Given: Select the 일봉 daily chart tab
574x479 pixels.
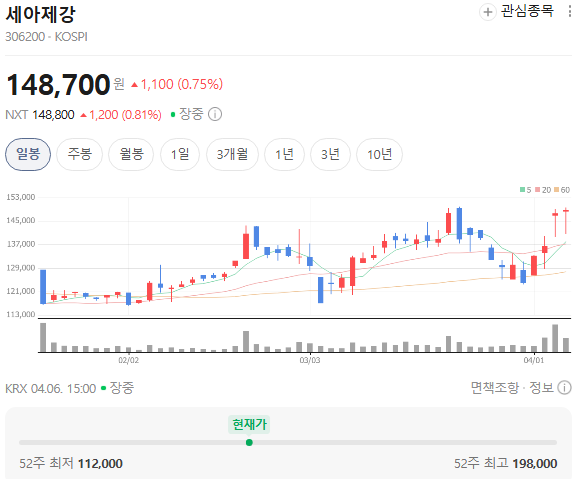Looking at the screenshot, I should [28, 154].
